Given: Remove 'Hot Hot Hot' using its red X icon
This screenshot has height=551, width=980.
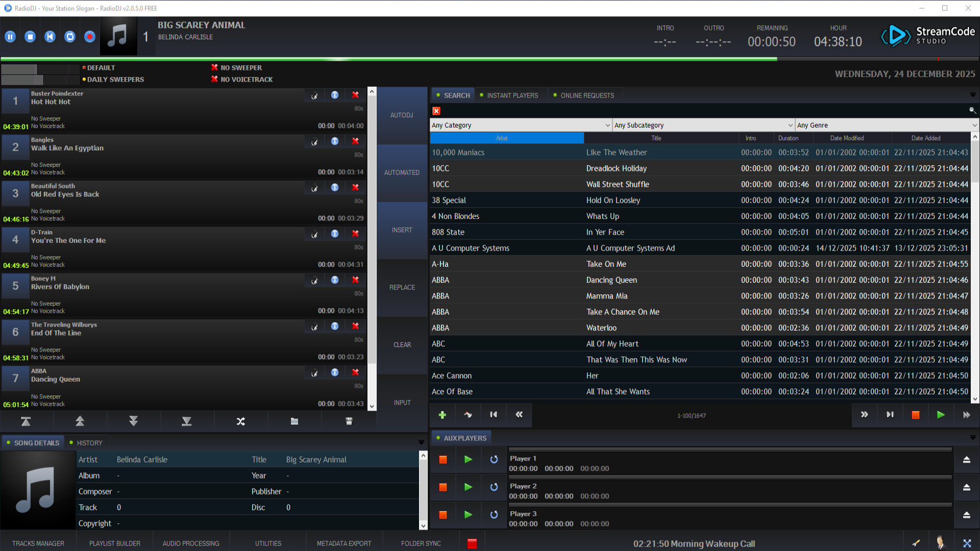Looking at the screenshot, I should point(355,95).
